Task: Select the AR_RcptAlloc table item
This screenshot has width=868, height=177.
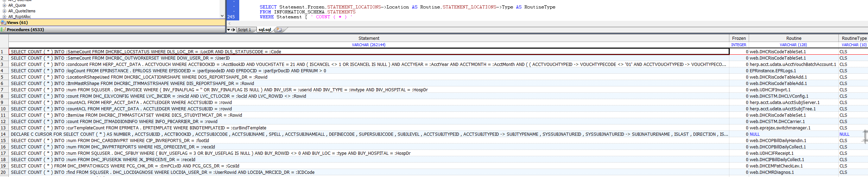Action: 20,17
